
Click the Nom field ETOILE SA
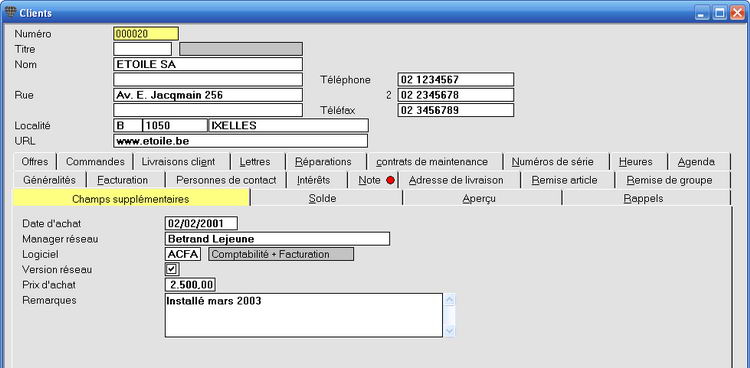click(x=208, y=64)
